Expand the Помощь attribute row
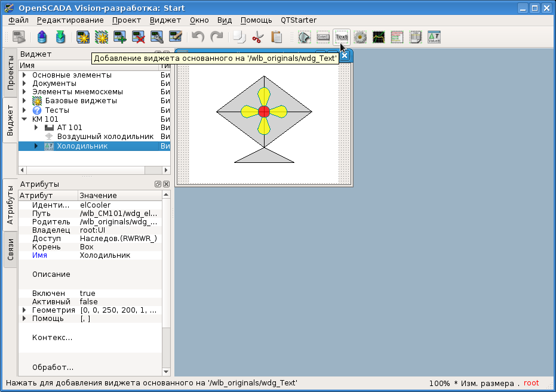 tap(24, 319)
